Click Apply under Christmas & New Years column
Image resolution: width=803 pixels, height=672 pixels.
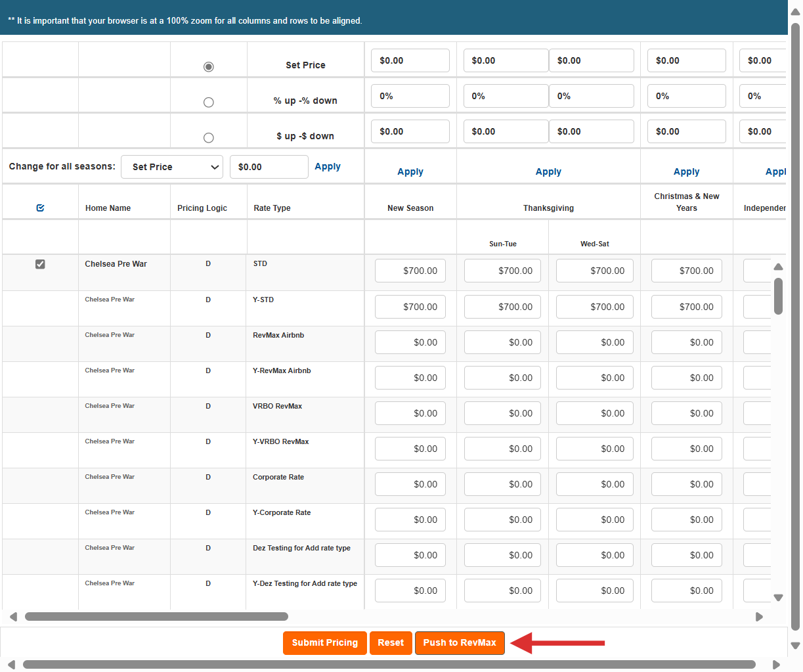(x=687, y=172)
